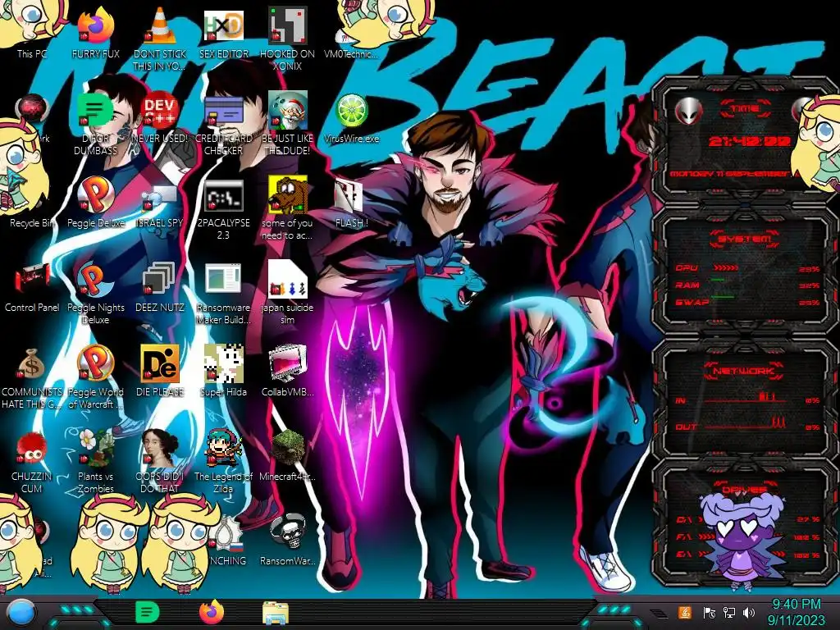The width and height of the screenshot is (840, 630).
Task: Open the Minecraft4fr grass block icon
Action: coord(288,455)
